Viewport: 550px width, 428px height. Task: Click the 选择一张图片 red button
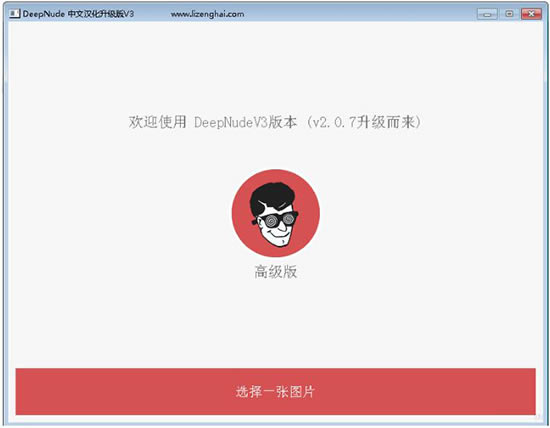click(276, 391)
